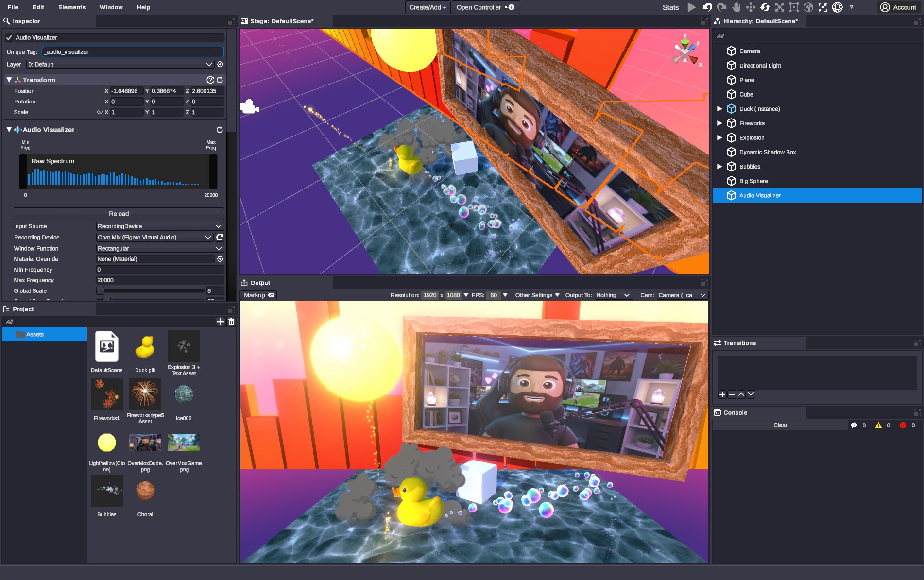Click the Stats icon area in the toolbar

(x=670, y=7)
